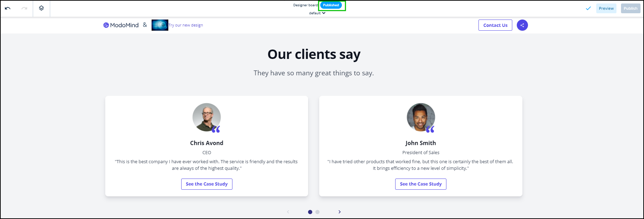The image size is (644, 219).
Task: Go to next testimonial slide arrow
Action: 339,212
